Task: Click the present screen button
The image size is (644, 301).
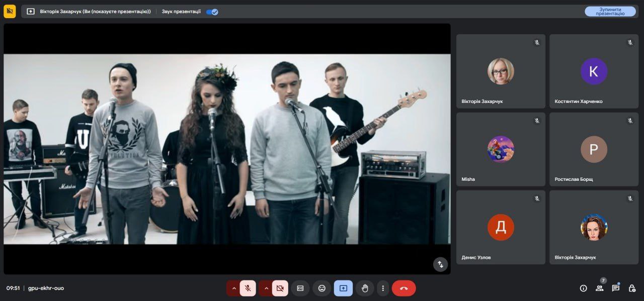Action: [343, 288]
